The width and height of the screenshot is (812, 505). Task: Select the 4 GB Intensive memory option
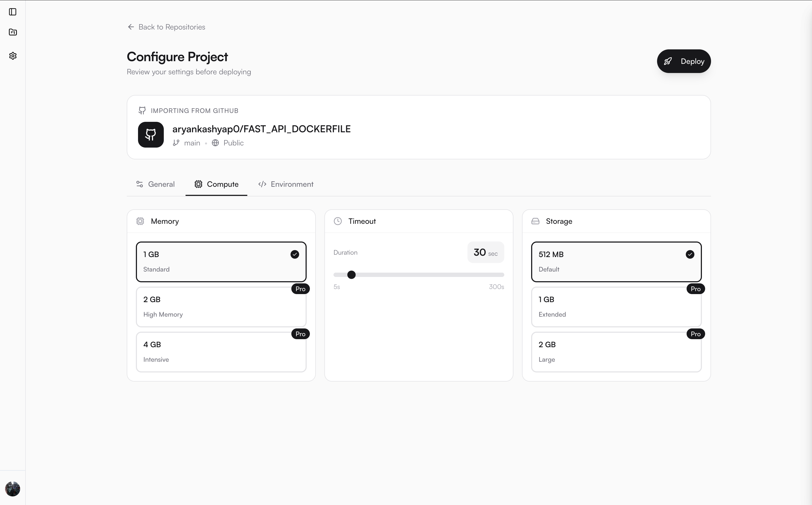(221, 351)
